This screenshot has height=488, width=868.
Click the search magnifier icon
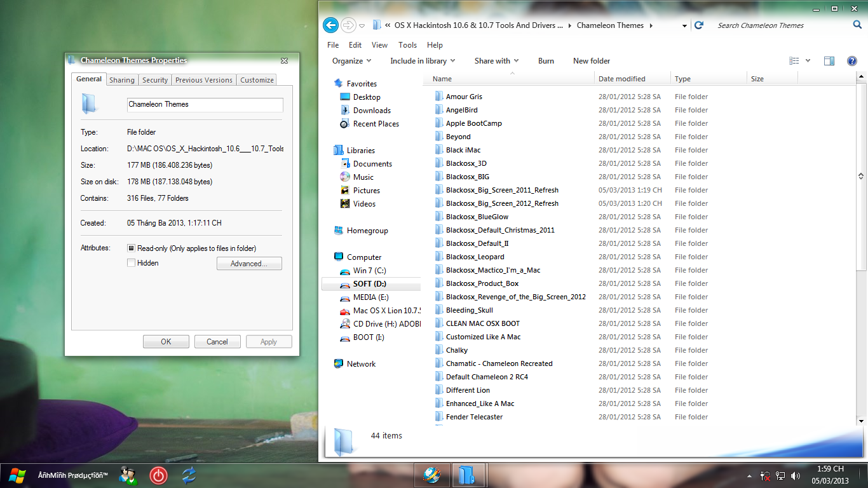(857, 25)
